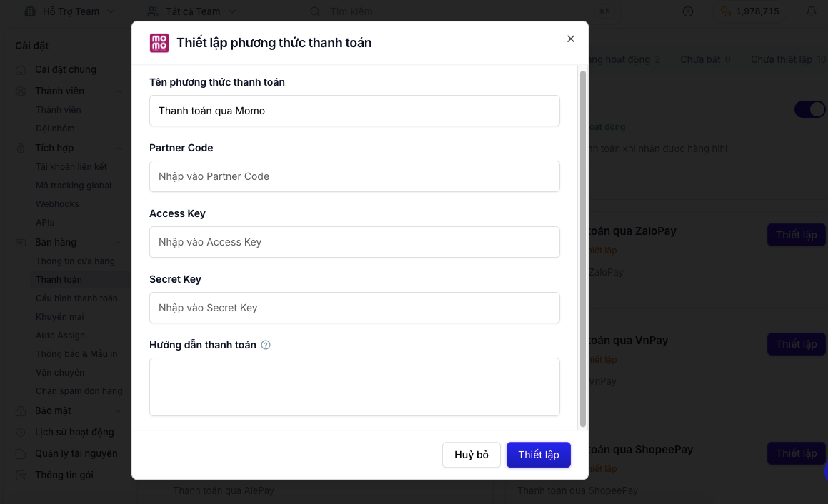Open APIs settings
Image resolution: width=828 pixels, height=504 pixels.
click(45, 223)
